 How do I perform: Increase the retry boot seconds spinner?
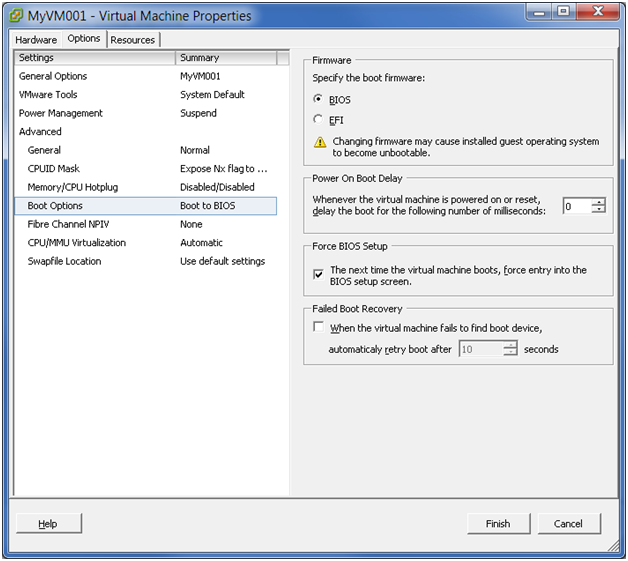(x=511, y=345)
